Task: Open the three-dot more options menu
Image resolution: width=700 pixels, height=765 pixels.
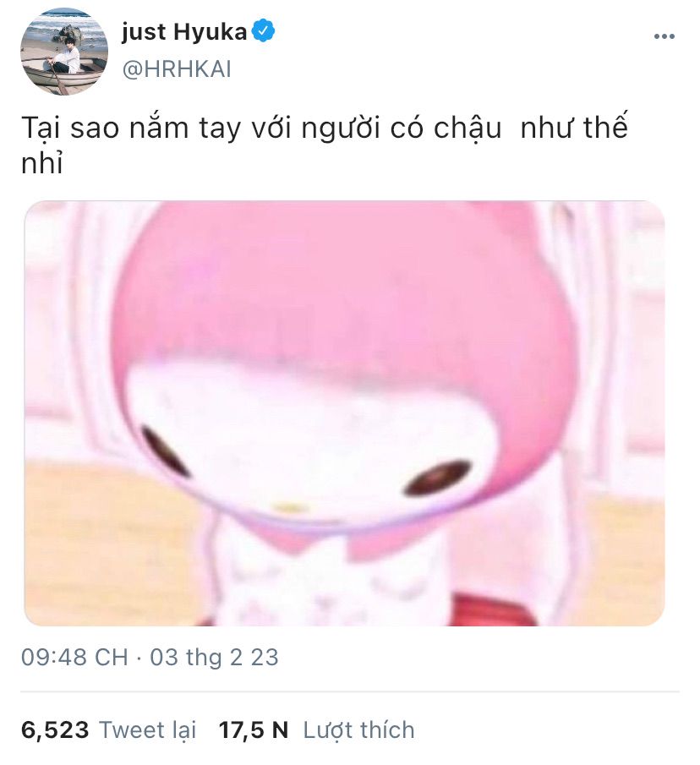Action: [x=664, y=36]
